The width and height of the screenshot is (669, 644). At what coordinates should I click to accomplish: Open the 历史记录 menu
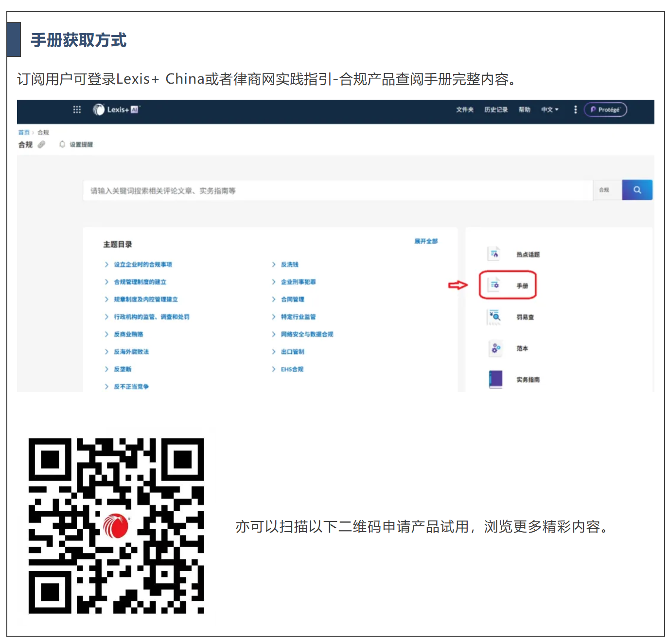point(496,109)
